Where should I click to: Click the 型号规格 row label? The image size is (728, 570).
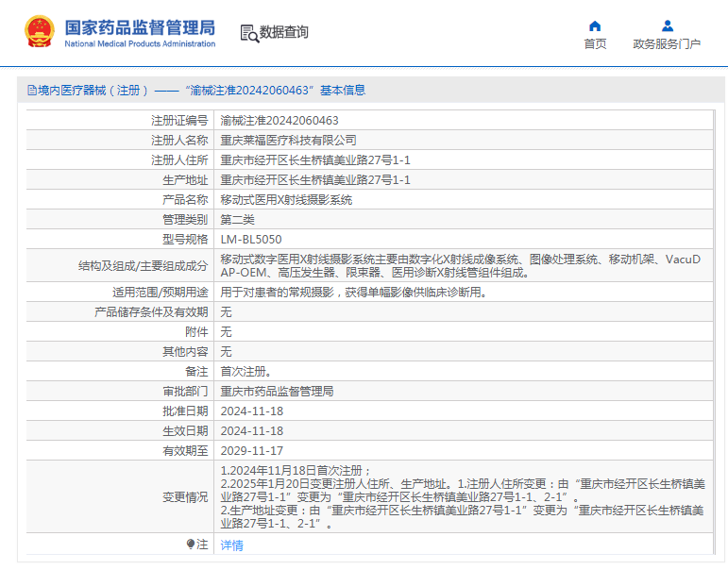(185, 240)
